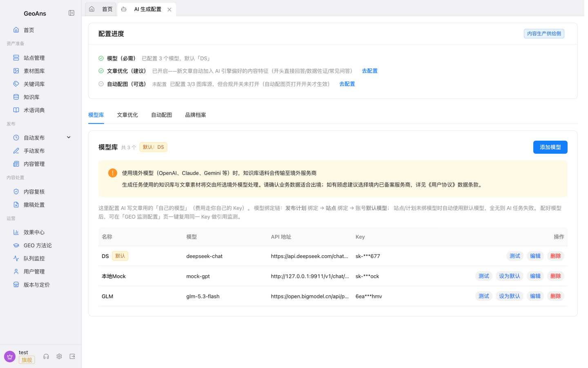Viewport: 588px width, 368px height.
Task: Click the 术语词典 book icon
Action: click(16, 110)
